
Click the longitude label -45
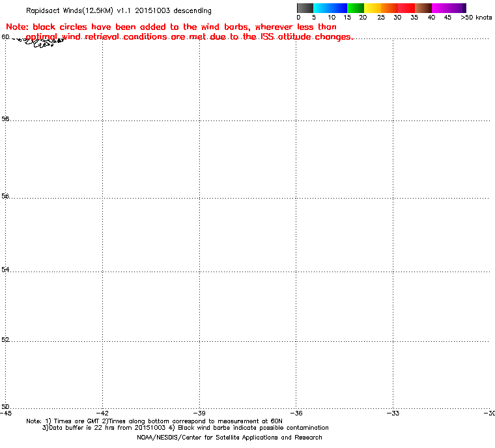click(x=6, y=413)
